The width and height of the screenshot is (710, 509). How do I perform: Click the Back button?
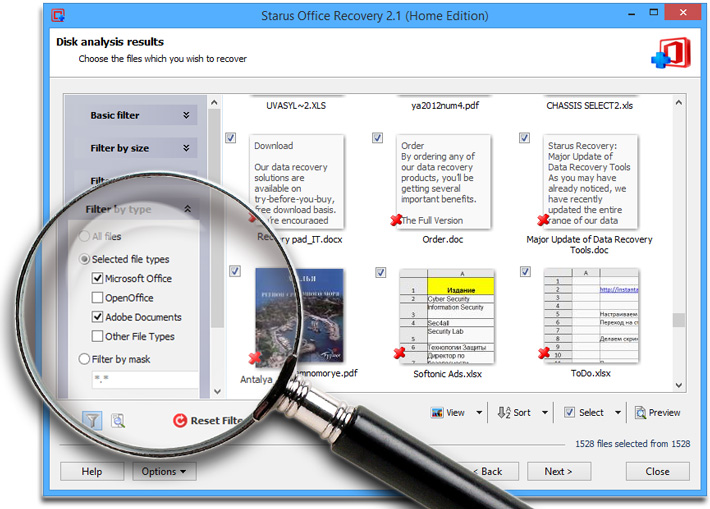click(x=491, y=471)
